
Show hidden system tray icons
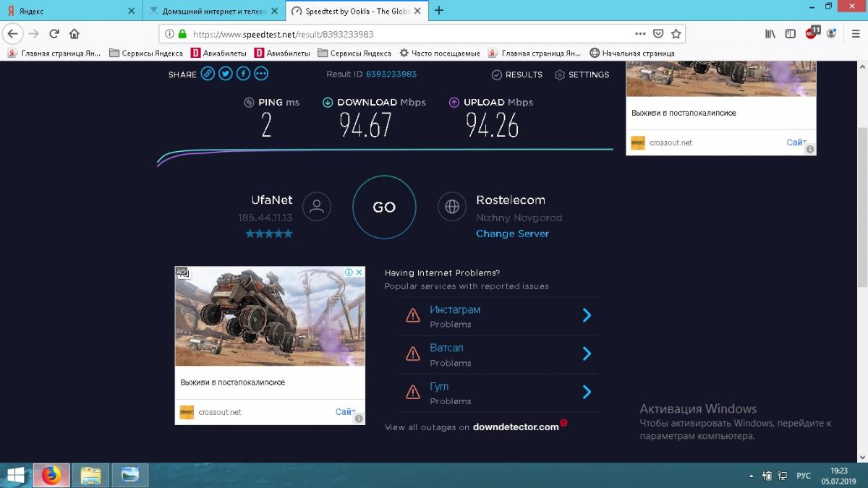(x=752, y=476)
